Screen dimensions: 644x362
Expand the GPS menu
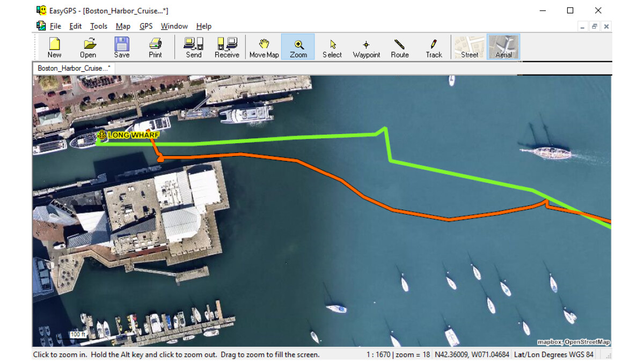tap(146, 26)
